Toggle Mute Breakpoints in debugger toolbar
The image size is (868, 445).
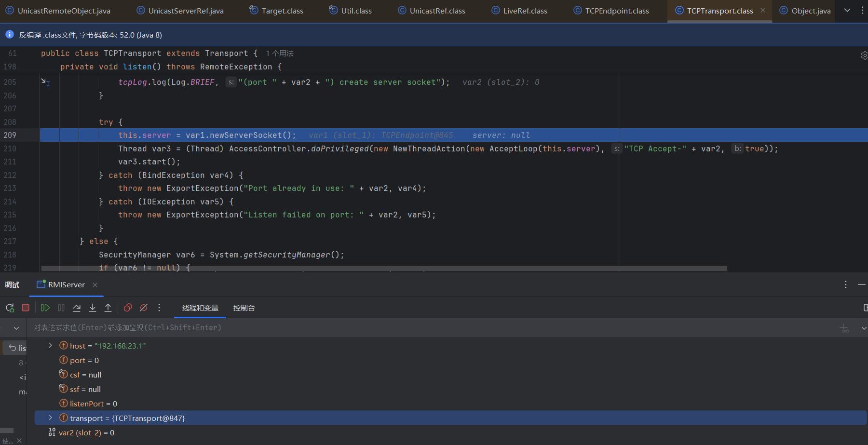(x=144, y=308)
